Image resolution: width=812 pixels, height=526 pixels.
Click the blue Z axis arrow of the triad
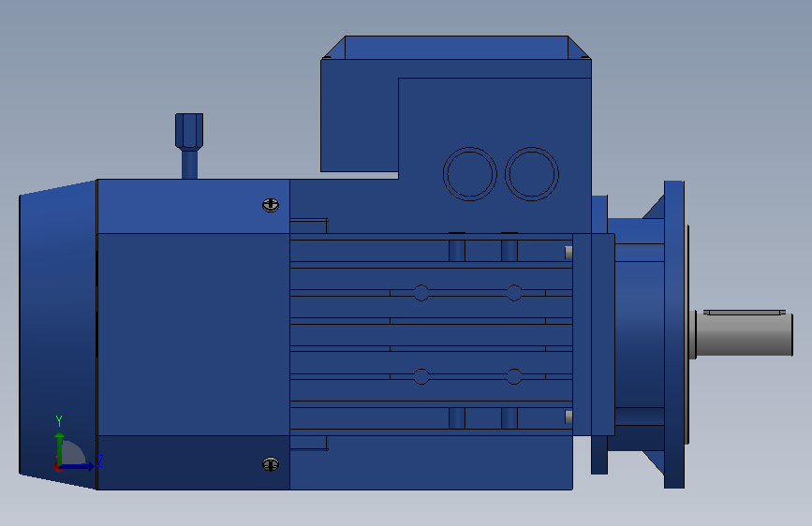click(x=78, y=466)
